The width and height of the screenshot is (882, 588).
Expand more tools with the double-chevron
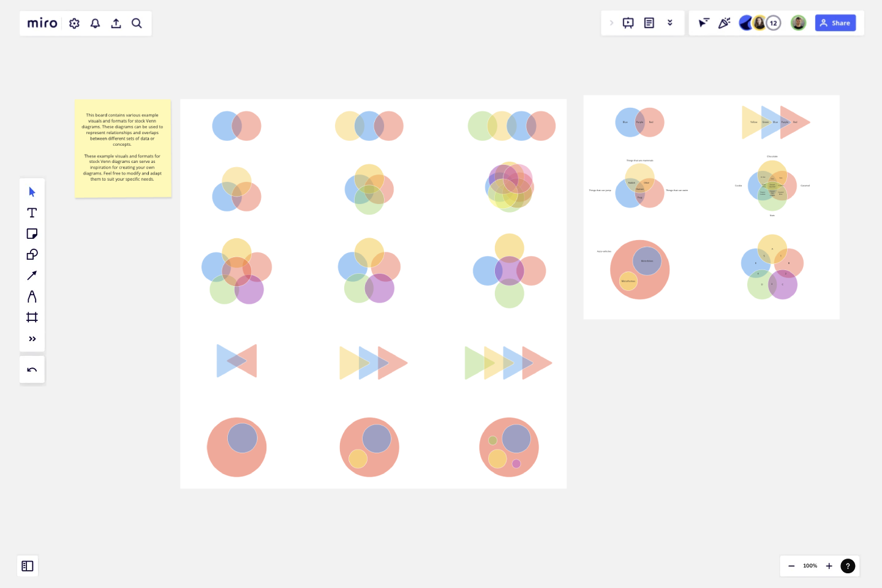click(32, 339)
